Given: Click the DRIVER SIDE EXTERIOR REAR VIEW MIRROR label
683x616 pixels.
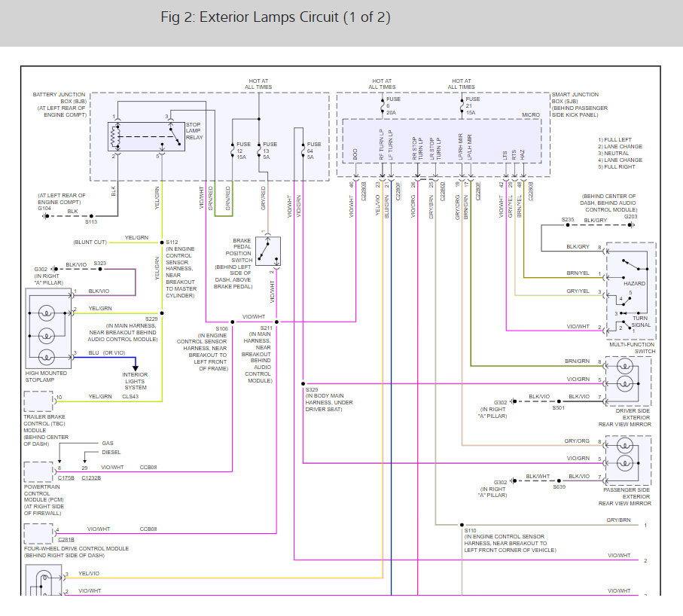Looking at the screenshot, I should click(625, 417).
